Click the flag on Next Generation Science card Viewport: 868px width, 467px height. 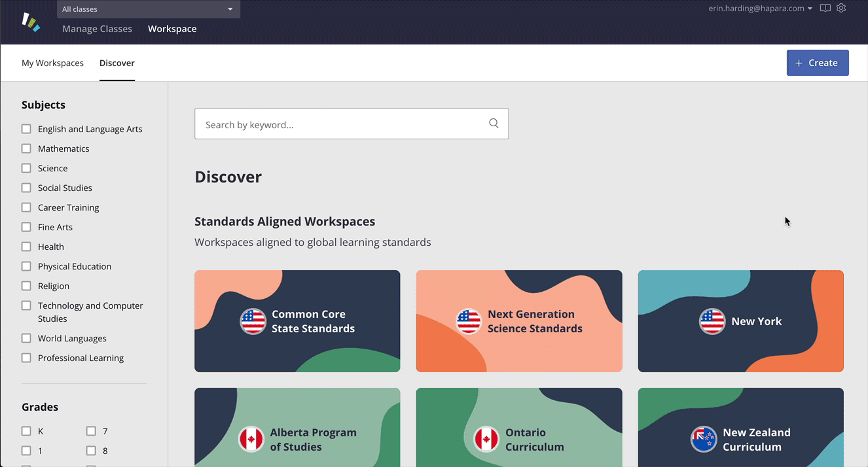point(469,321)
